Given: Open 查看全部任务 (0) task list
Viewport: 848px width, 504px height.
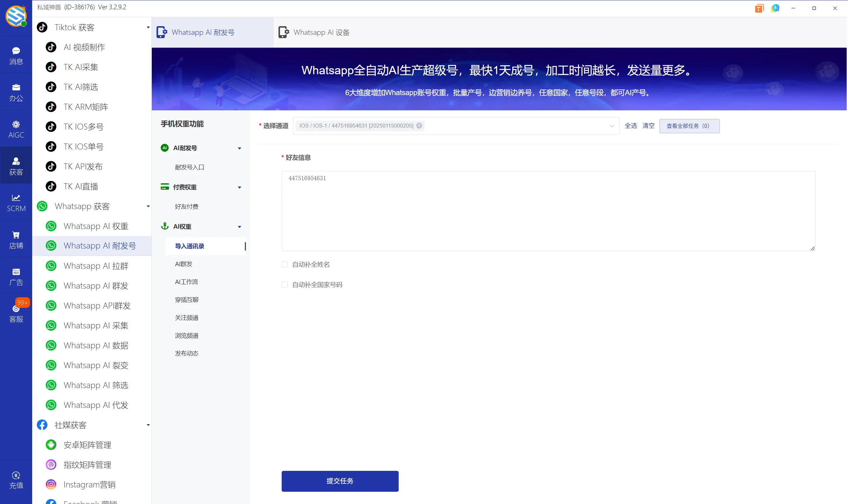Looking at the screenshot, I should click(x=689, y=126).
